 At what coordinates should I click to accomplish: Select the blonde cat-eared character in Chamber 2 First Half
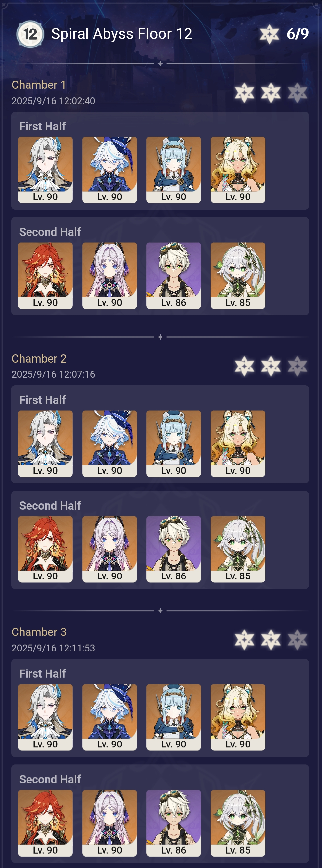point(238,443)
